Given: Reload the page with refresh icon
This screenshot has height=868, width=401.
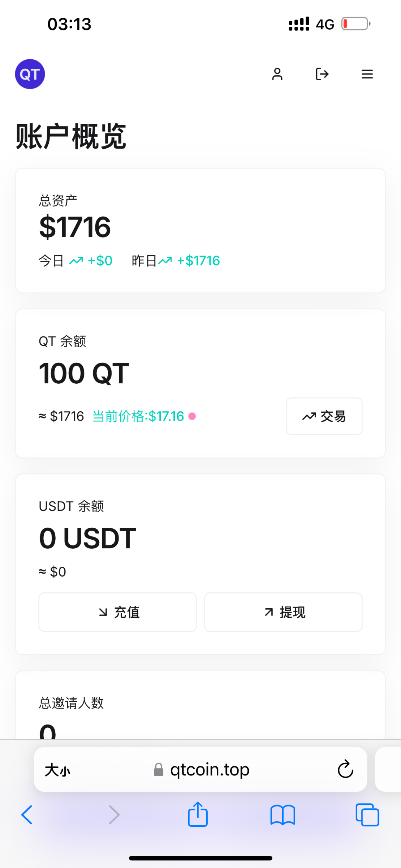Looking at the screenshot, I should pos(345,769).
